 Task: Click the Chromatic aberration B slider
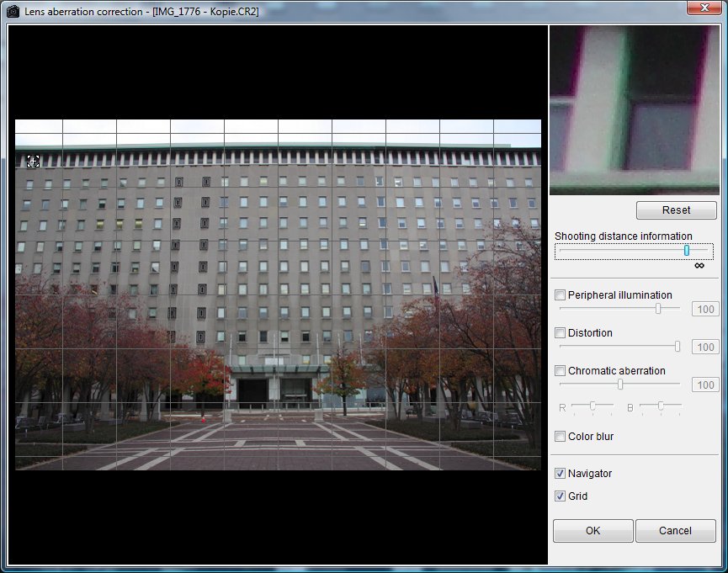(x=661, y=406)
